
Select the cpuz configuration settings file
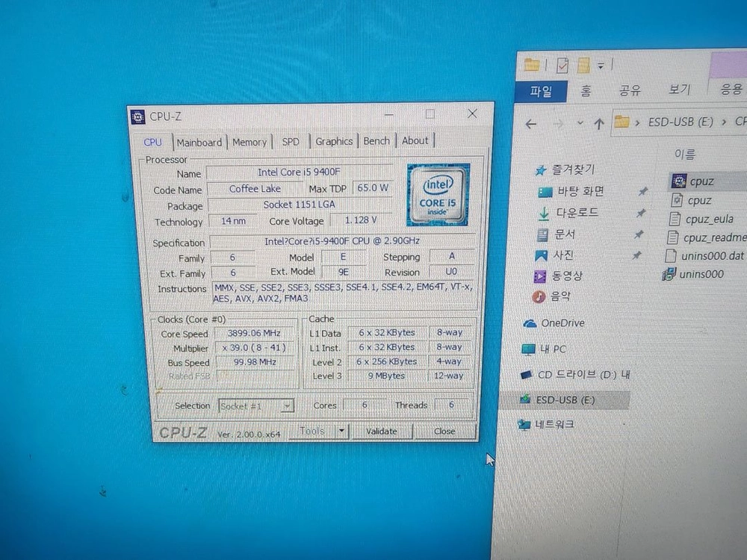[691, 200]
